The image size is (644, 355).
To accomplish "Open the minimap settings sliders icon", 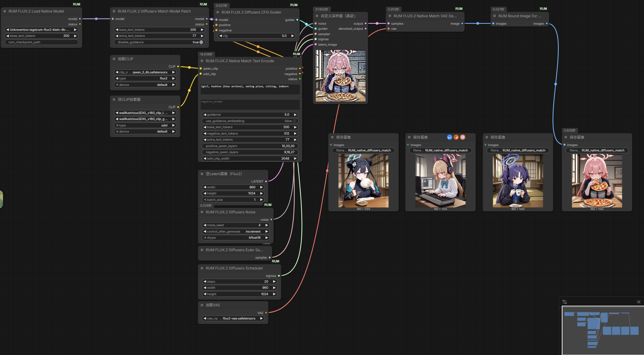I will tap(564, 302).
